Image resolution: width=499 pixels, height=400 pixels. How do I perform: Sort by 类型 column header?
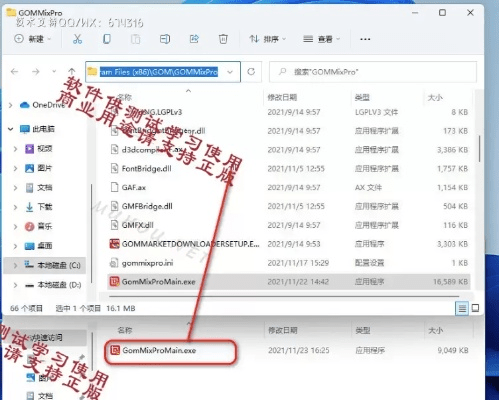(x=362, y=97)
